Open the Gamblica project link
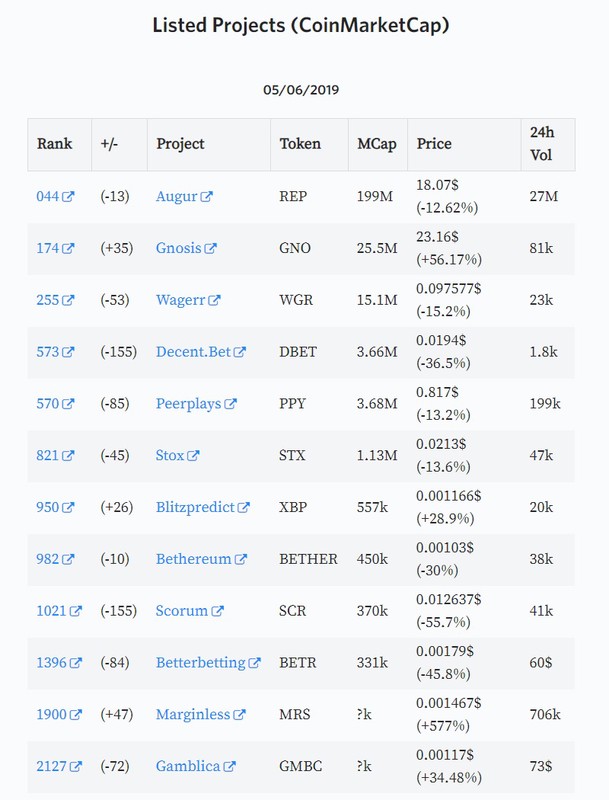This screenshot has width=609, height=800. click(188, 766)
